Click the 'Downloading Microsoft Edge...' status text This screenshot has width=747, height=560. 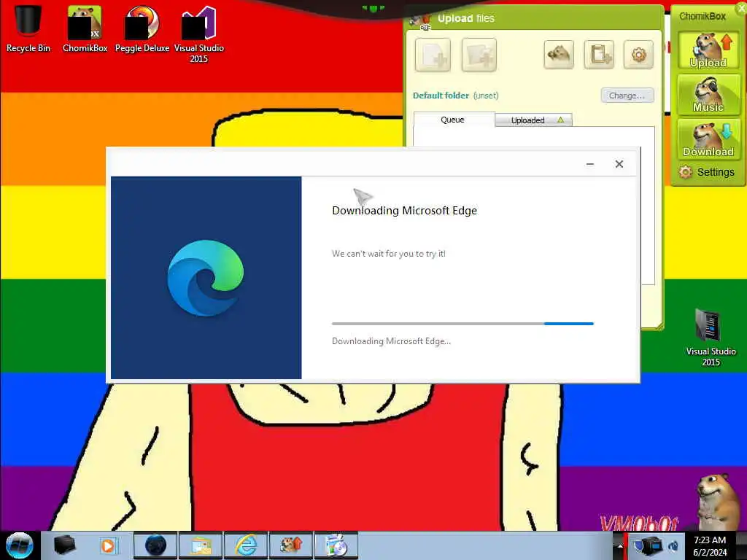391,341
